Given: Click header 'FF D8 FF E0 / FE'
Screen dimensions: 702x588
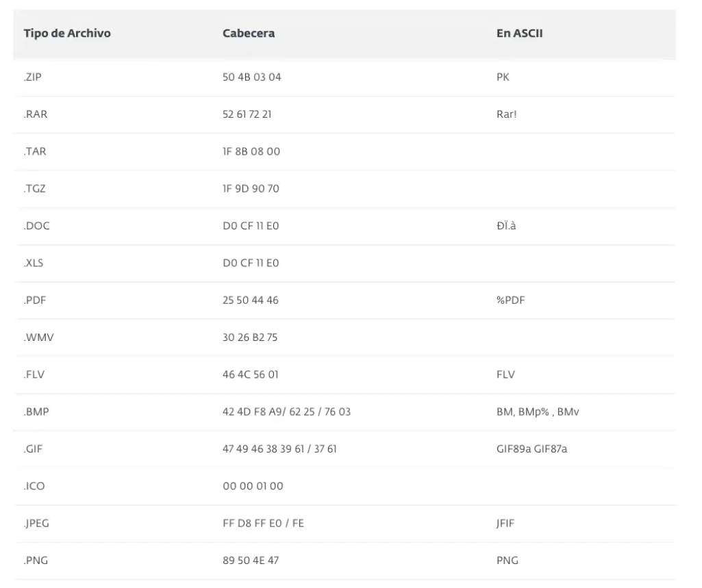Looking at the screenshot, I should (263, 523).
